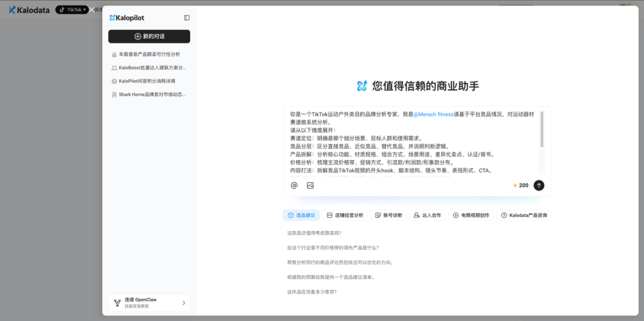Click the plus icon in 新的对话 button
This screenshot has height=321, width=644.
point(138,36)
